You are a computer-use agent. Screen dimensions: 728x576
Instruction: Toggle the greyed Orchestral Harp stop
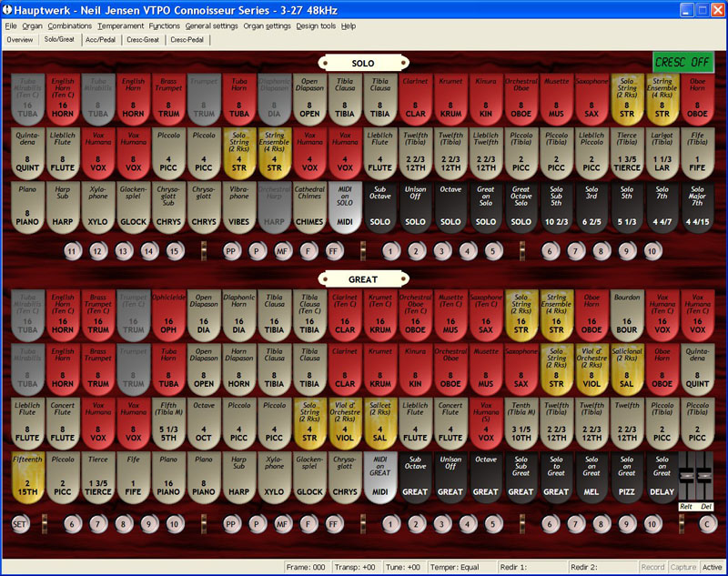[274, 207]
